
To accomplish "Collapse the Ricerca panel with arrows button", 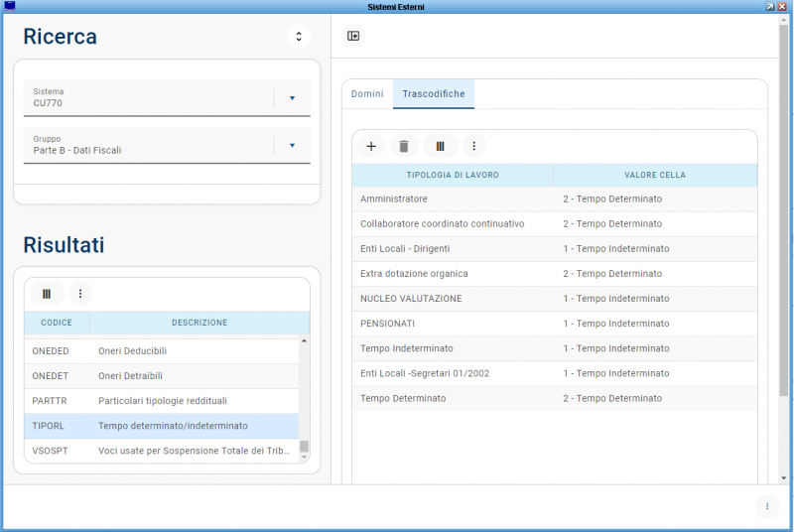I will click(x=299, y=37).
